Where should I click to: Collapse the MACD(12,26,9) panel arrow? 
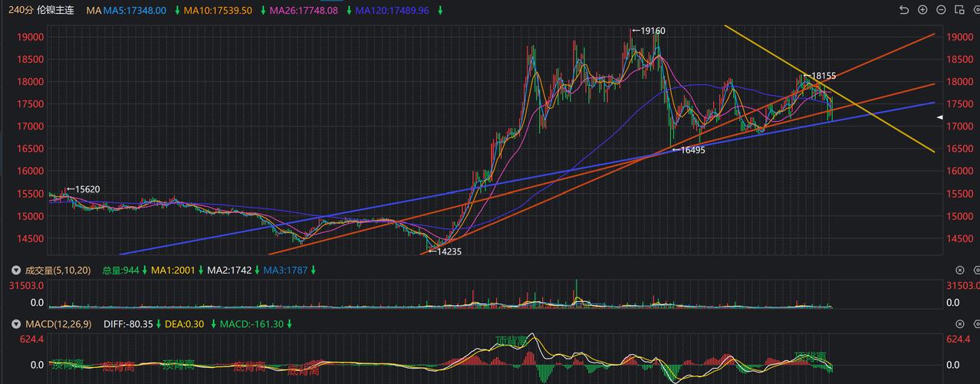(16, 324)
